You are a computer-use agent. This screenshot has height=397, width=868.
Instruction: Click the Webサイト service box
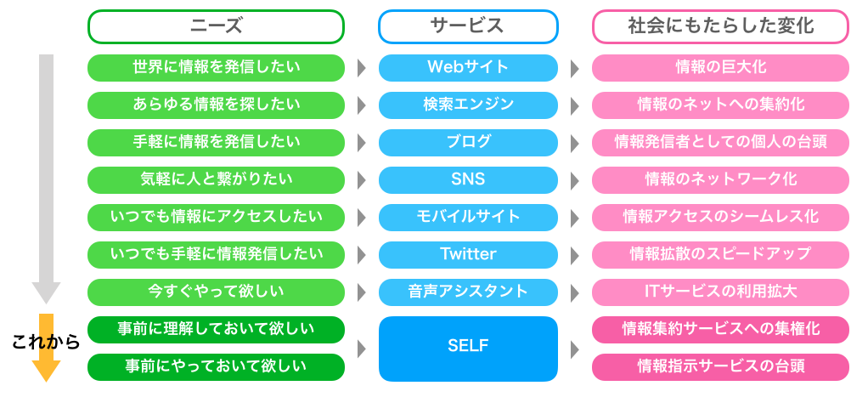(468, 68)
